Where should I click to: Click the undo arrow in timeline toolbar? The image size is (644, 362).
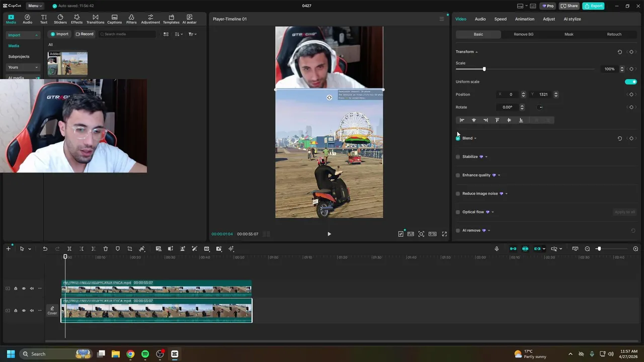point(45,249)
